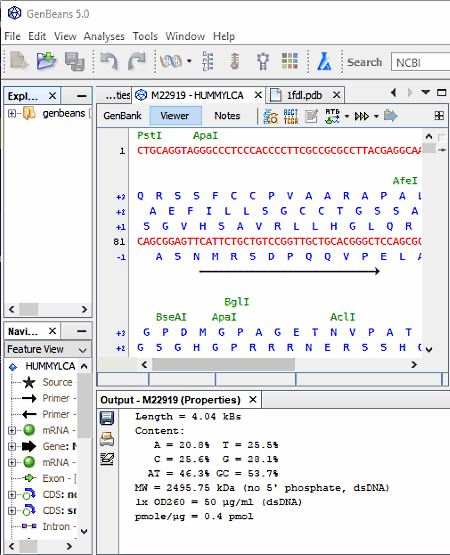Click the thermometer melting temperature icon
The width and height of the screenshot is (450, 555).
[235, 61]
